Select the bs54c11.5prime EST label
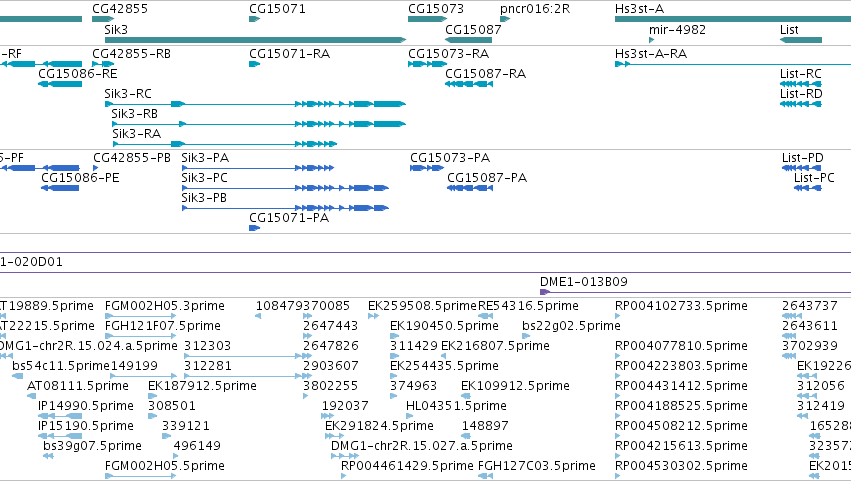This screenshot has width=851, height=481. tap(61, 366)
